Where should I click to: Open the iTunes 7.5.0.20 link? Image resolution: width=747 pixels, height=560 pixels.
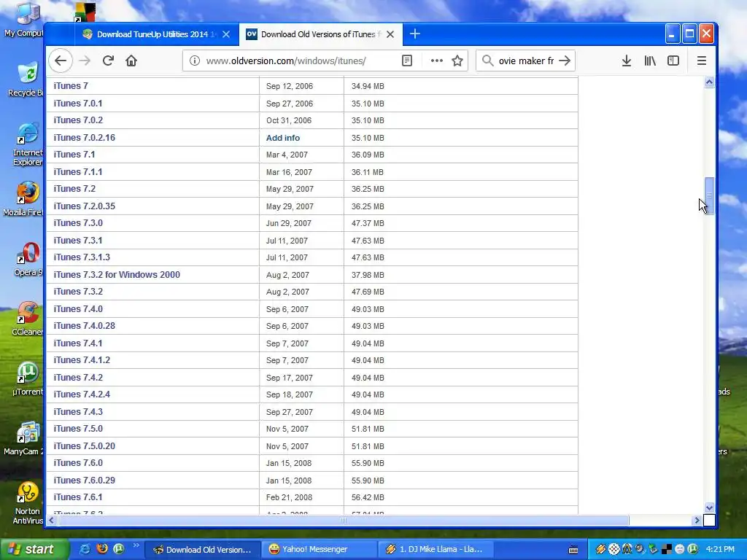click(x=85, y=446)
